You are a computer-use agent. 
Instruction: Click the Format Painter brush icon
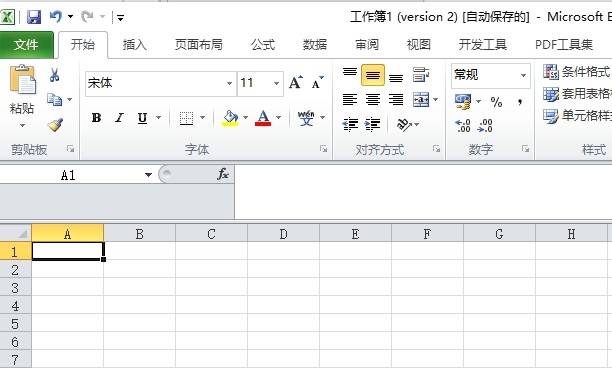pyautogui.click(x=55, y=125)
